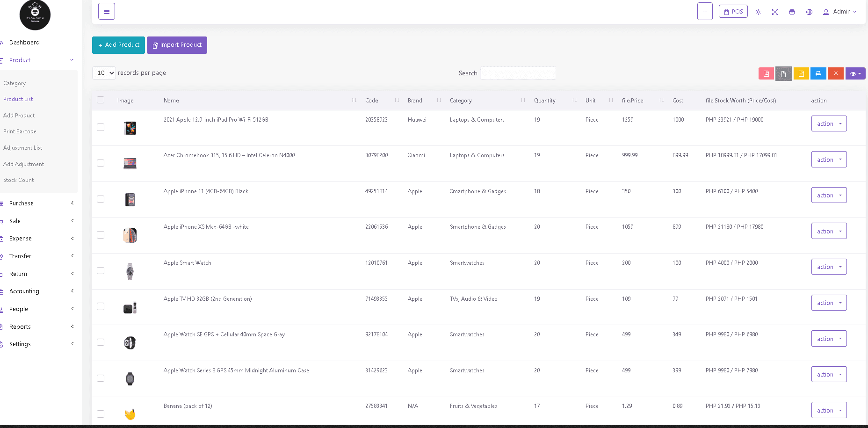
Task: Switch theme using the sun icon
Action: click(x=759, y=12)
